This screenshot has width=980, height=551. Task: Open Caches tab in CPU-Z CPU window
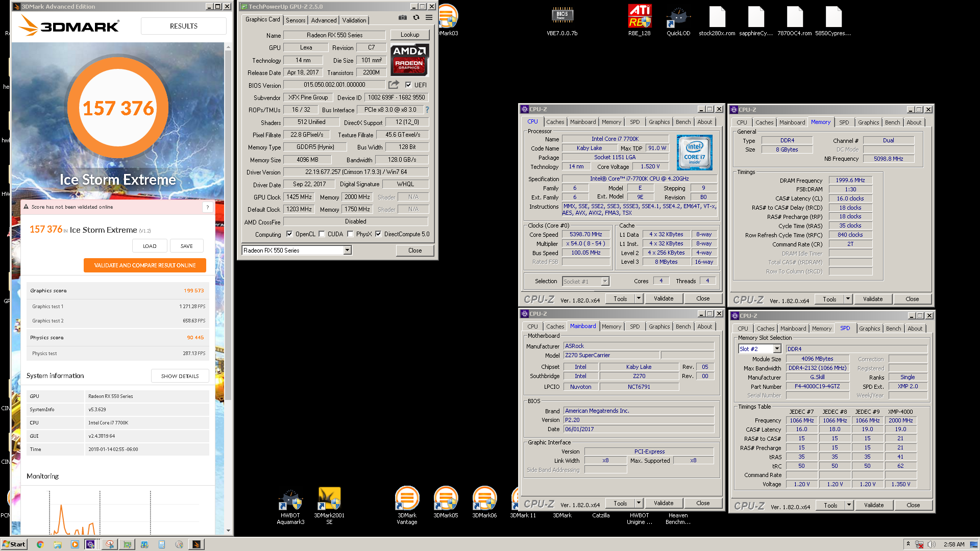[x=555, y=122]
